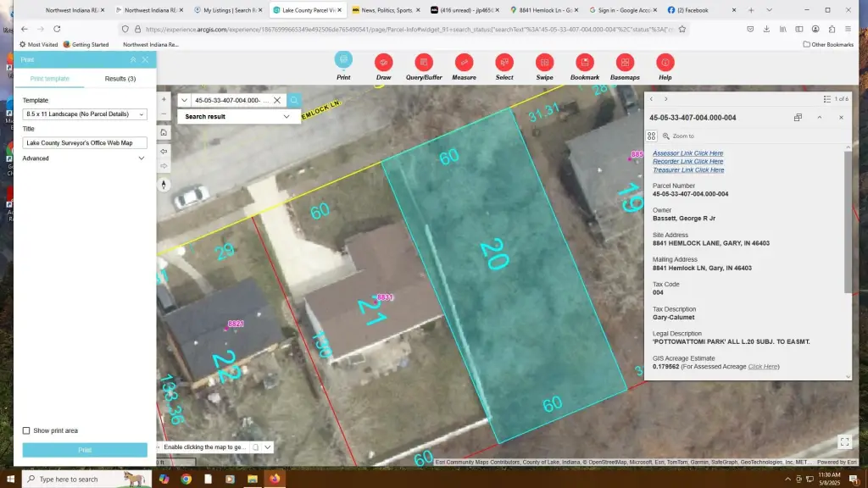The height and width of the screenshot is (488, 868).
Task: Open the Bookmark widget
Action: 585,63
